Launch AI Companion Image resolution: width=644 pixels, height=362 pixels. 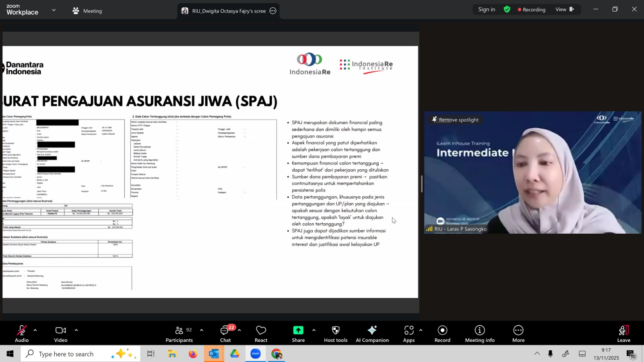point(372,333)
